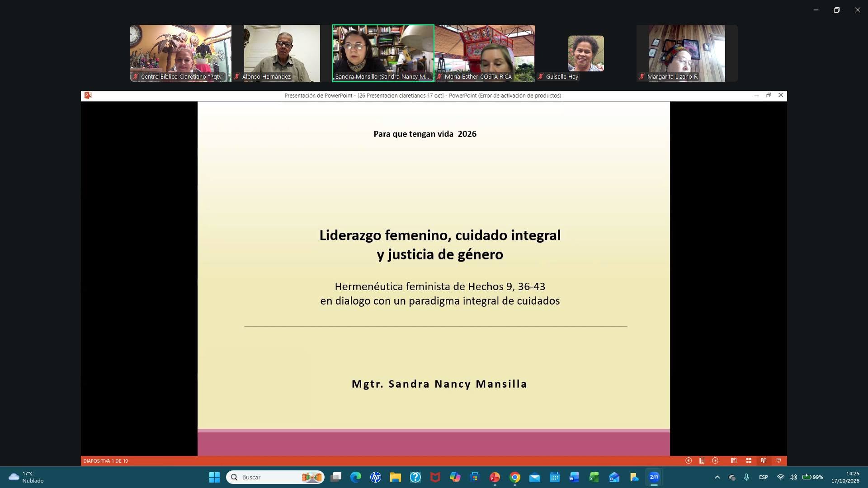868x488 pixels.
Task: Click muted mic icon beside Alonso Hernández
Action: (237, 77)
